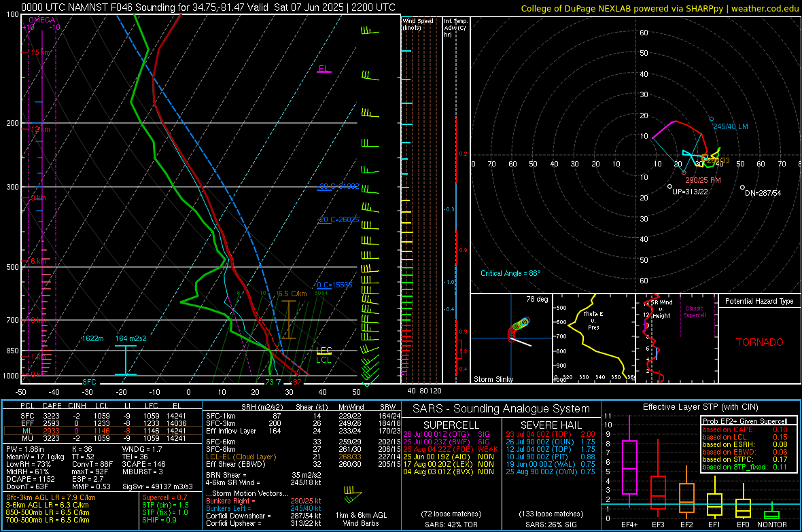The width and height of the screenshot is (802, 532).
Task: Click the sounding title with valid time
Action: (x=208, y=7)
